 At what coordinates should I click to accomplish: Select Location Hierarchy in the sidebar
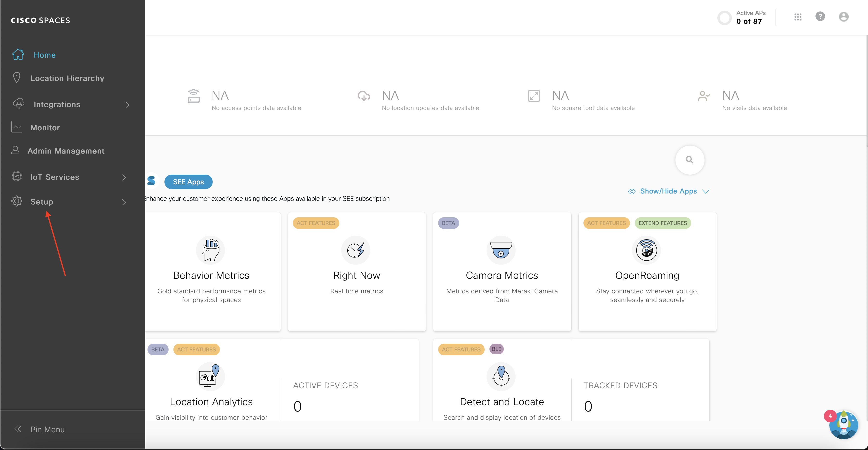[67, 78]
